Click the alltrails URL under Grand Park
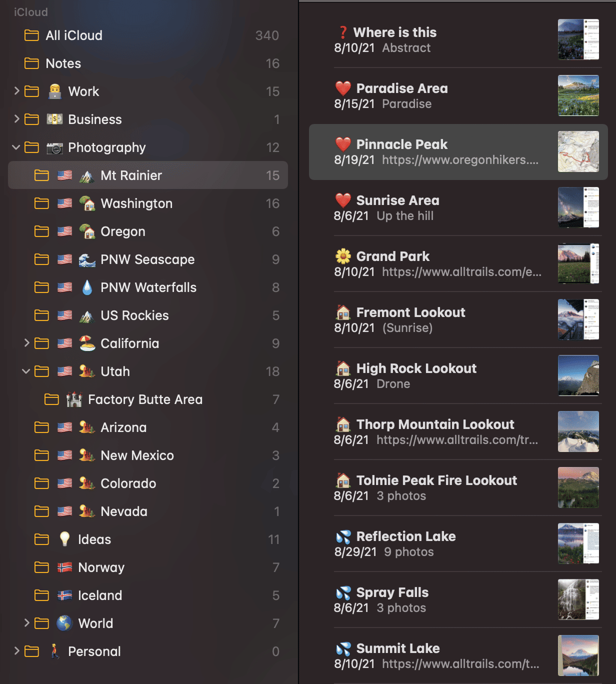 [x=462, y=272]
